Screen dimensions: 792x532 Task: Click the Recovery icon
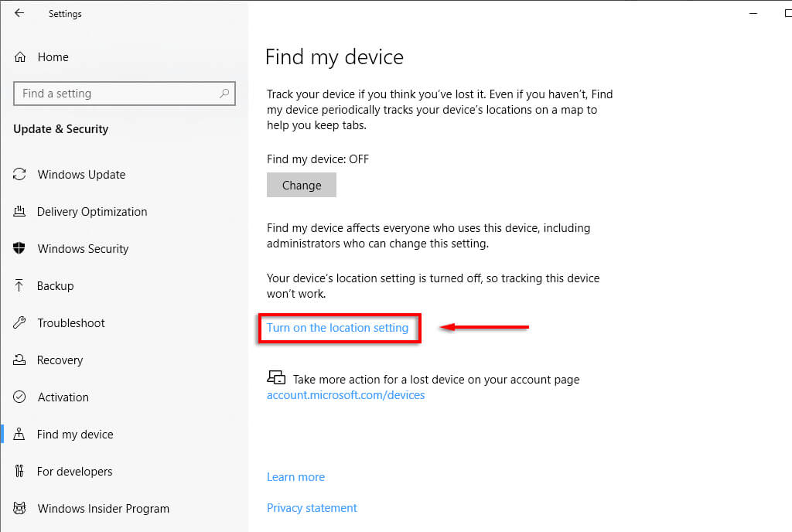(20, 360)
